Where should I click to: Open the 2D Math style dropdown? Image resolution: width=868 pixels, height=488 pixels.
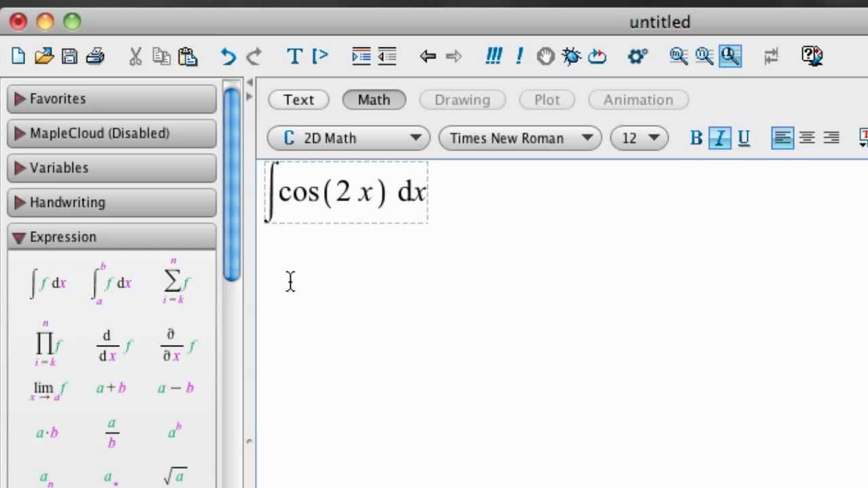coord(349,138)
